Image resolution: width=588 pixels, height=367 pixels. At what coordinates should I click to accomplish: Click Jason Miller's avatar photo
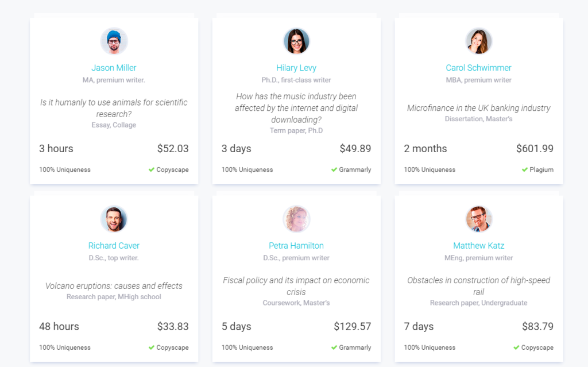[x=114, y=41]
